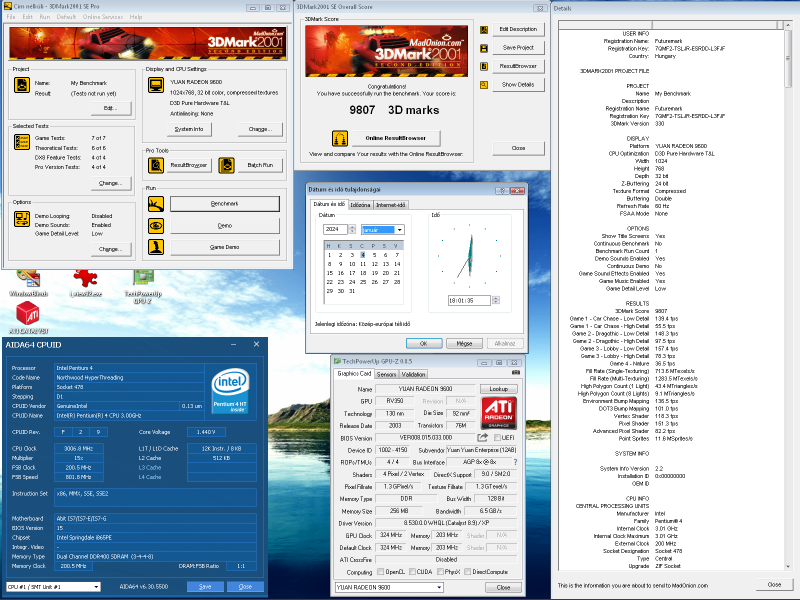Screen dimensions: 800x600
Task: Open the WindowBlinds desktop icon
Action: click(x=28, y=283)
